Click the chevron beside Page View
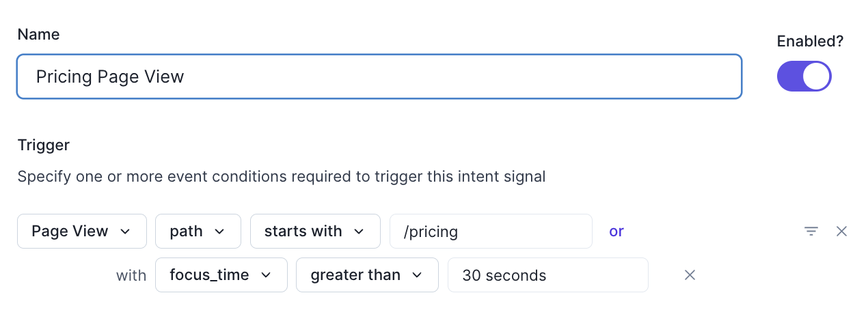Image resolution: width=868 pixels, height=321 pixels. [x=125, y=232]
